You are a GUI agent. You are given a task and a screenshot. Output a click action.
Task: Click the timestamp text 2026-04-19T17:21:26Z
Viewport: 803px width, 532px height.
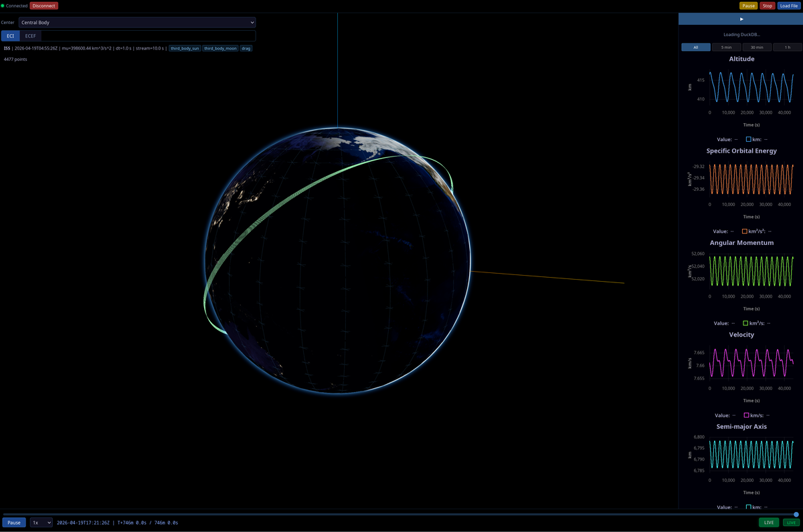click(84, 523)
